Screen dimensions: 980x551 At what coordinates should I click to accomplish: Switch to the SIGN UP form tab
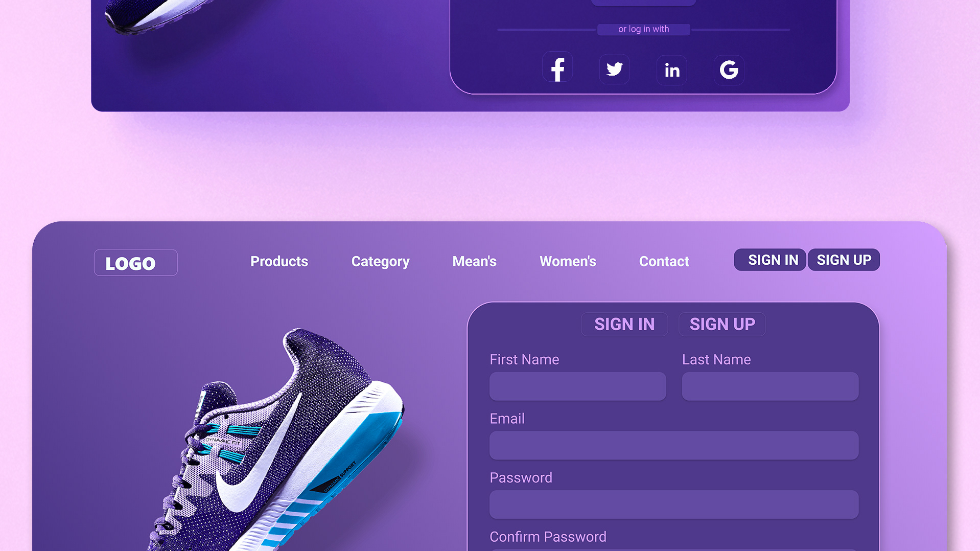(722, 324)
